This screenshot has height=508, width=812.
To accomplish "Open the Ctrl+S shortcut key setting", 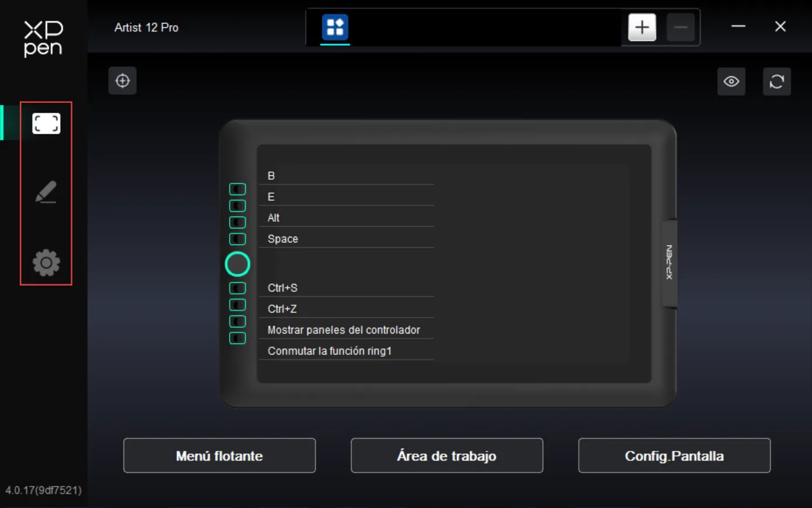I will coord(346,287).
